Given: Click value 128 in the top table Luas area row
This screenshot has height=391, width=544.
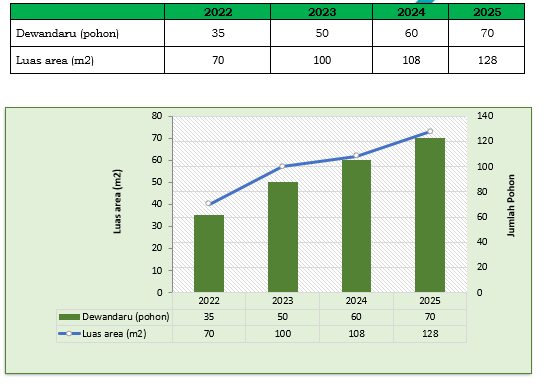Looking at the screenshot, I should (x=487, y=60).
